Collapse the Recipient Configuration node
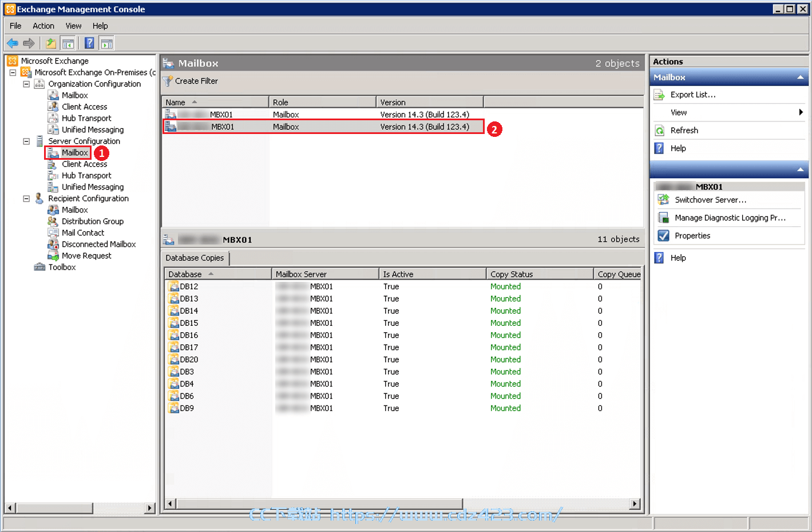812x532 pixels. tap(26, 199)
